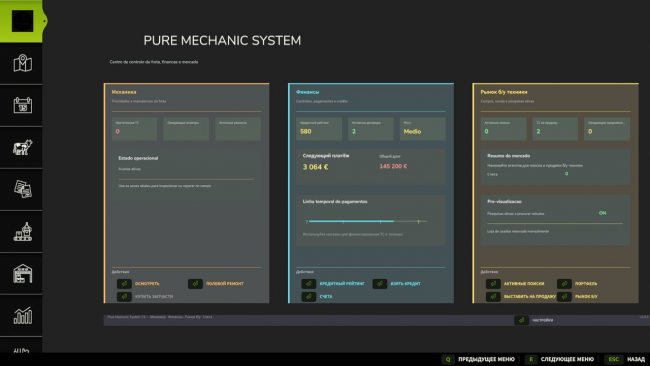Image resolution: width=650 pixels, height=366 pixels.
Task: Click the icon beside ПОЛЕВОЙ РЕМОНТ action
Action: (195, 284)
